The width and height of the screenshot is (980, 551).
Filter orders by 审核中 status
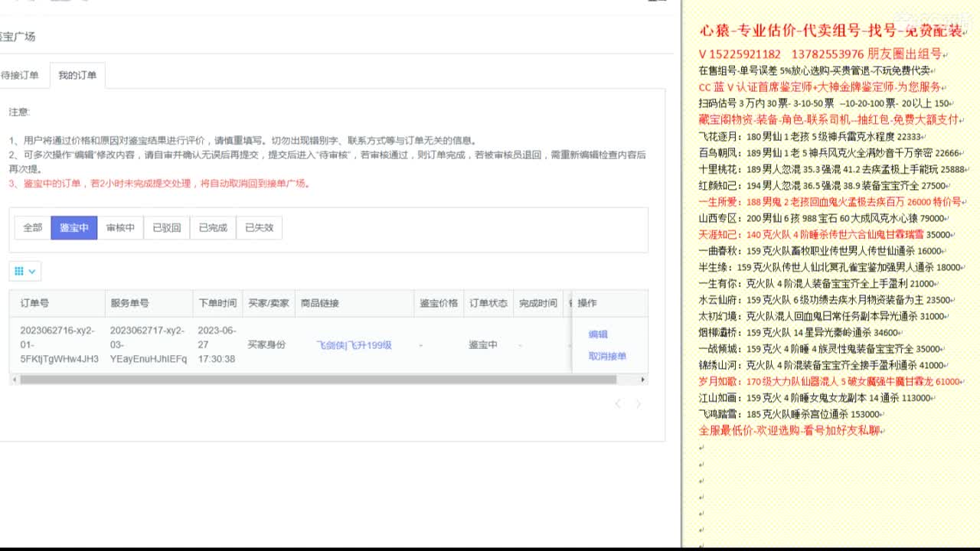pyautogui.click(x=119, y=227)
